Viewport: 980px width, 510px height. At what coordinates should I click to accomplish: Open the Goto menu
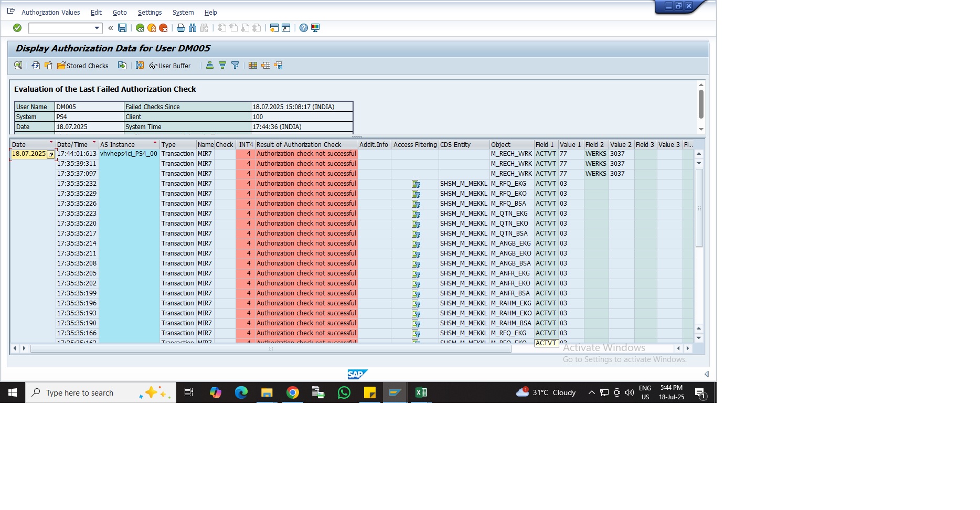tap(120, 12)
